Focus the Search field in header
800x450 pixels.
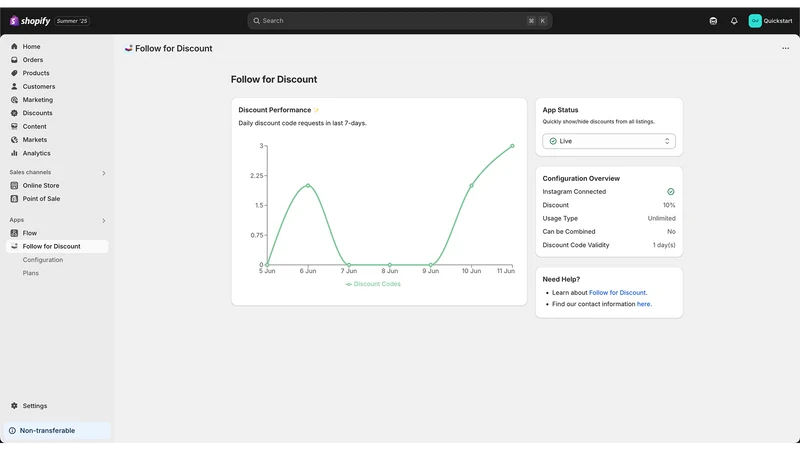[x=399, y=21]
